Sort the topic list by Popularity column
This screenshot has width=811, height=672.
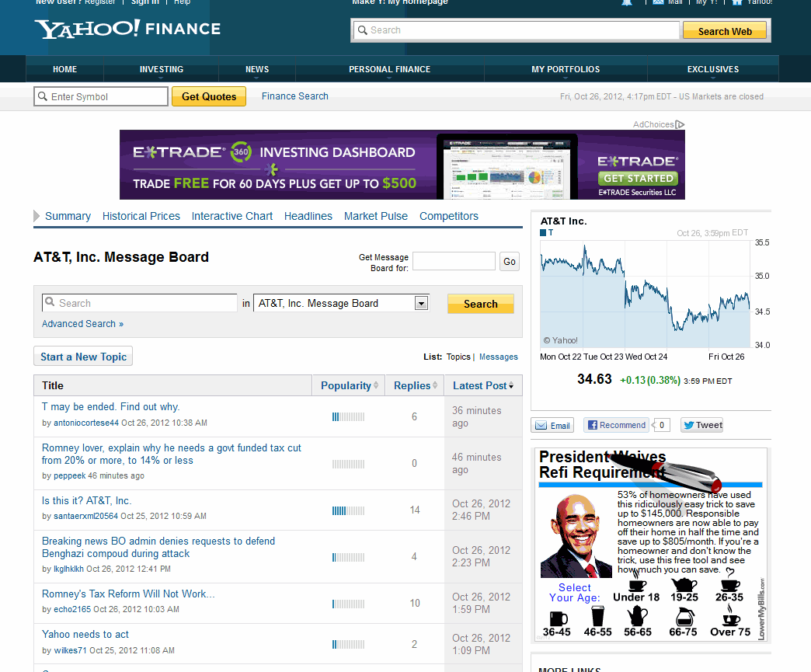(346, 385)
